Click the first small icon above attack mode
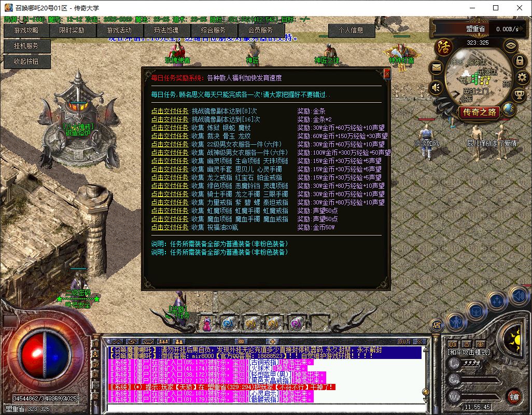532x415 pixels. pos(452,344)
